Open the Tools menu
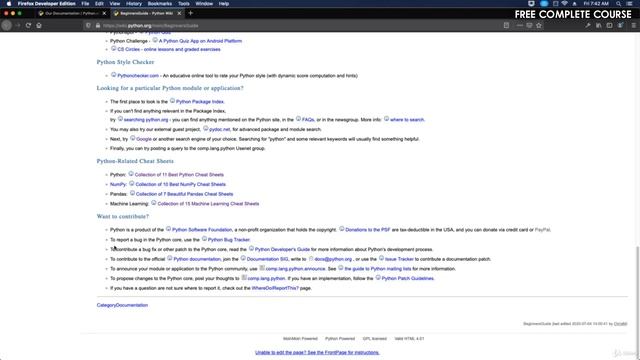Screen dimensions: 640x360 click(184, 4)
